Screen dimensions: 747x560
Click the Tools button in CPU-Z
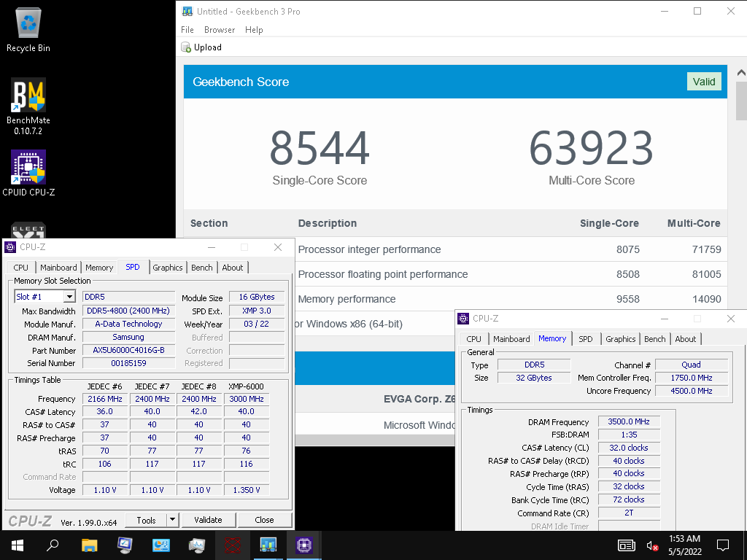pyautogui.click(x=146, y=520)
